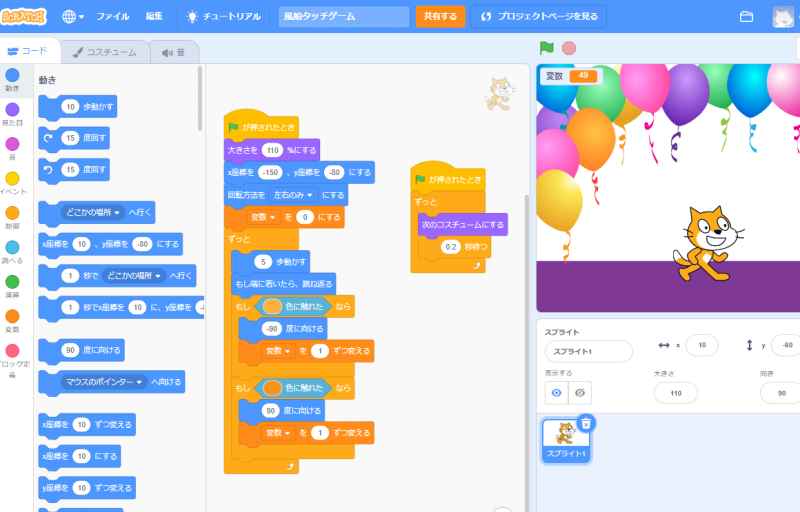Start project with green flag
This screenshot has height=512, width=800.
point(546,48)
